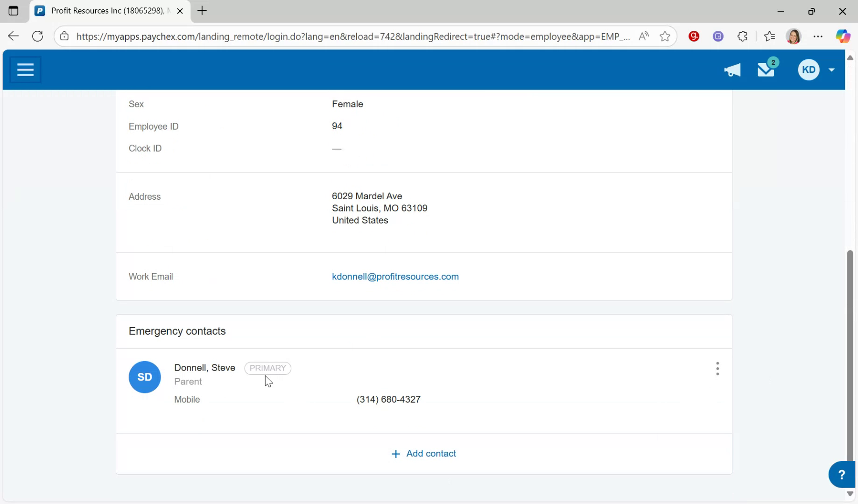Open the announcements megaphone icon
858x504 pixels.
(731, 70)
